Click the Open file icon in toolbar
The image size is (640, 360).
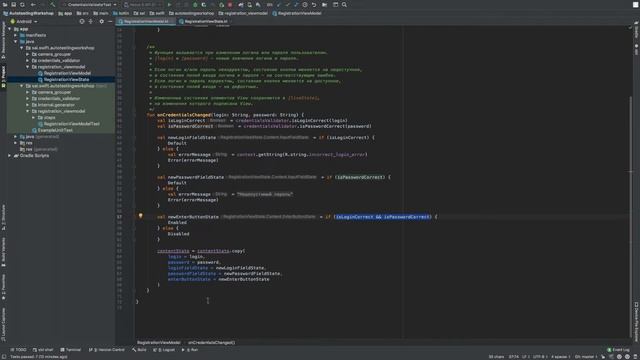tap(5, 4)
